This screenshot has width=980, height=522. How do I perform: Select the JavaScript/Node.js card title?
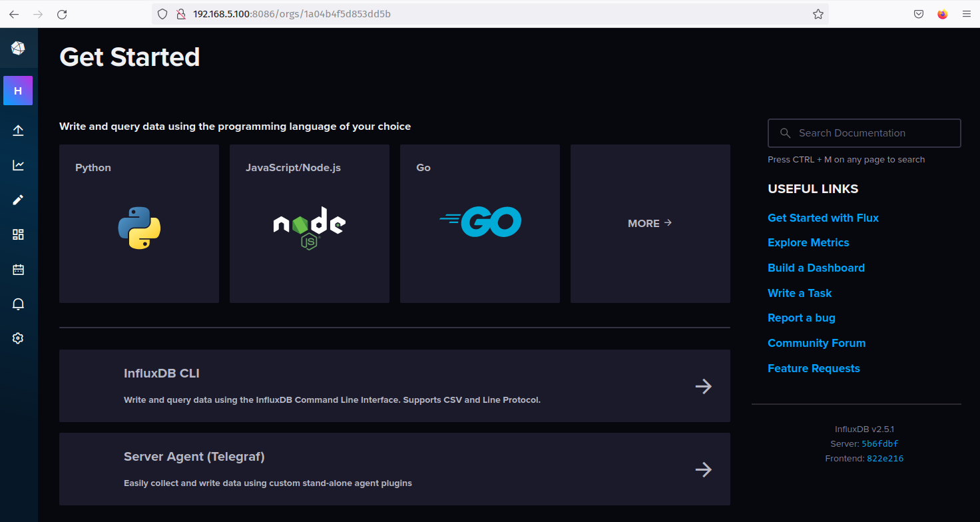[293, 168]
